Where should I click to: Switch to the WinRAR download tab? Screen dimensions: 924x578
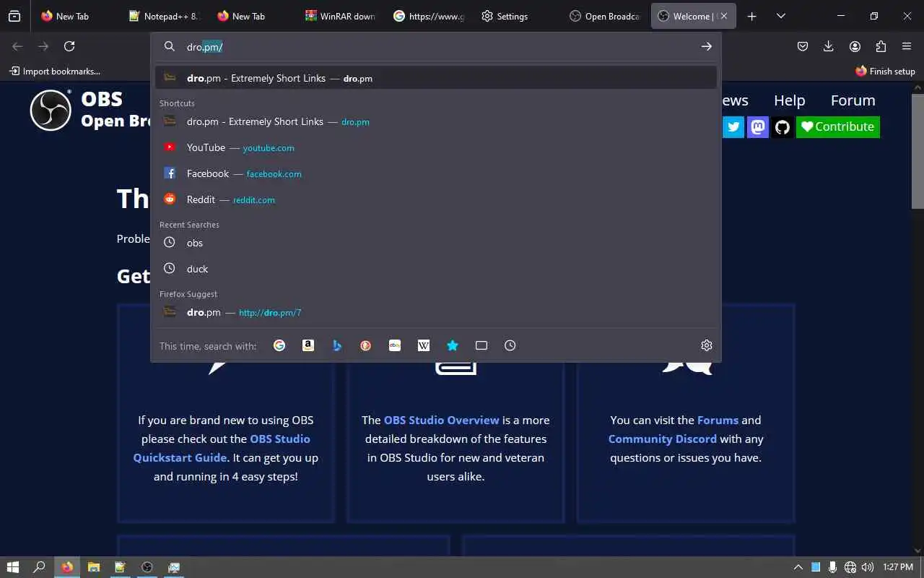[340, 16]
